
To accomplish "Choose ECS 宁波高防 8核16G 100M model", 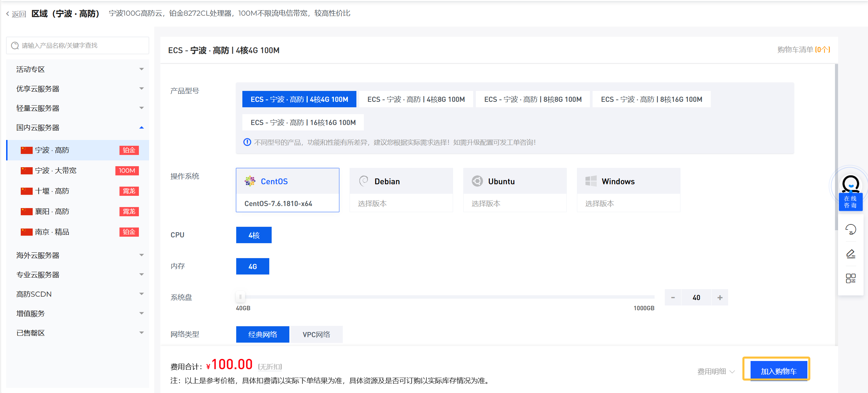I will 651,99.
